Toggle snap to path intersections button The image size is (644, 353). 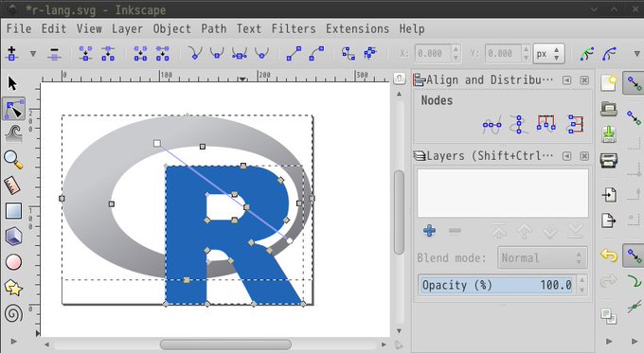tap(635, 307)
